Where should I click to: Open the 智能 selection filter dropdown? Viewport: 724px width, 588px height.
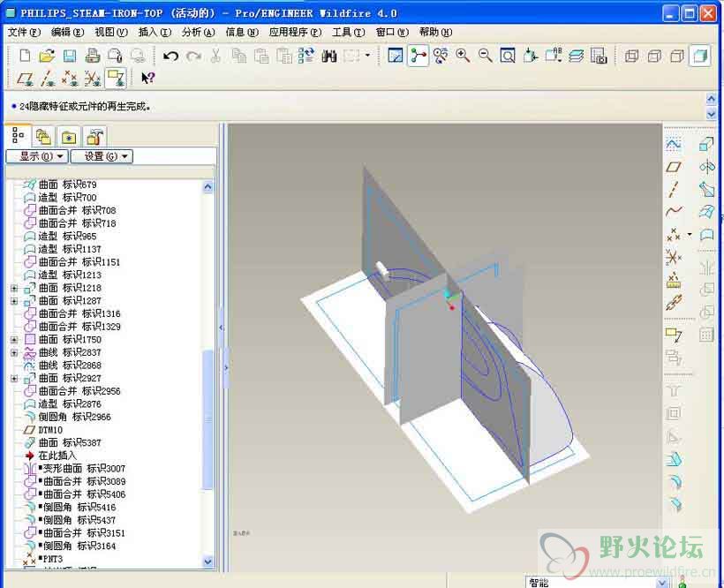point(661,583)
